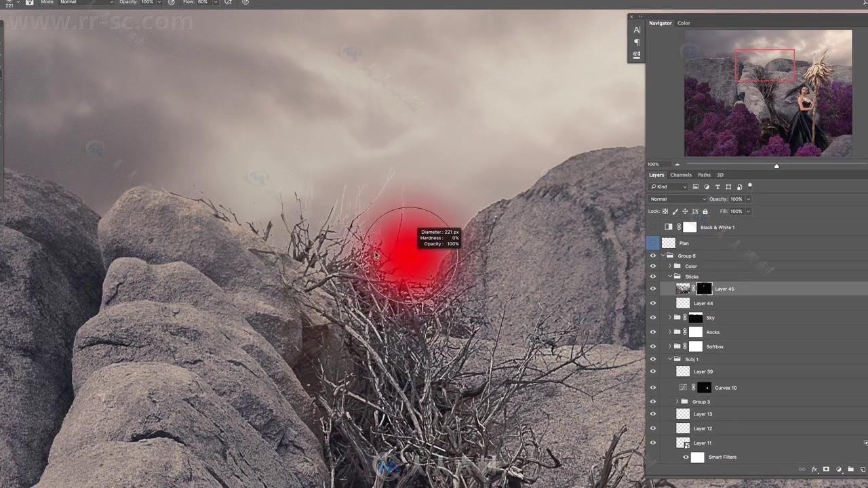Viewport: 868px width, 488px height.
Task: Enable airbrush build-up icon next to Flow
Action: coord(228,2)
